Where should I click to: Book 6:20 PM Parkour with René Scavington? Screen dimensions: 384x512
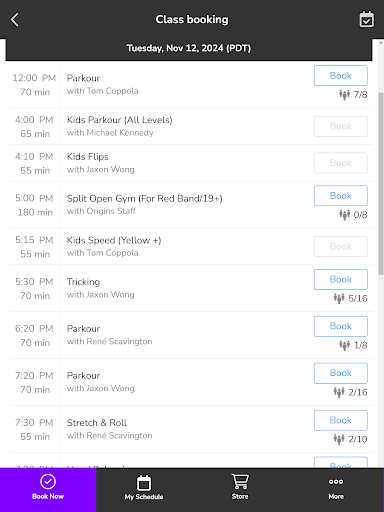point(341,326)
